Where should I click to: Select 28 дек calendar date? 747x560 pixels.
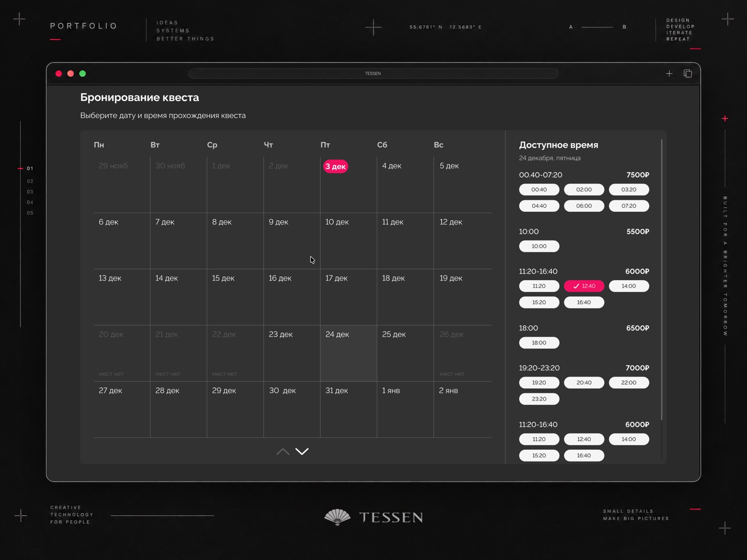pyautogui.click(x=178, y=409)
